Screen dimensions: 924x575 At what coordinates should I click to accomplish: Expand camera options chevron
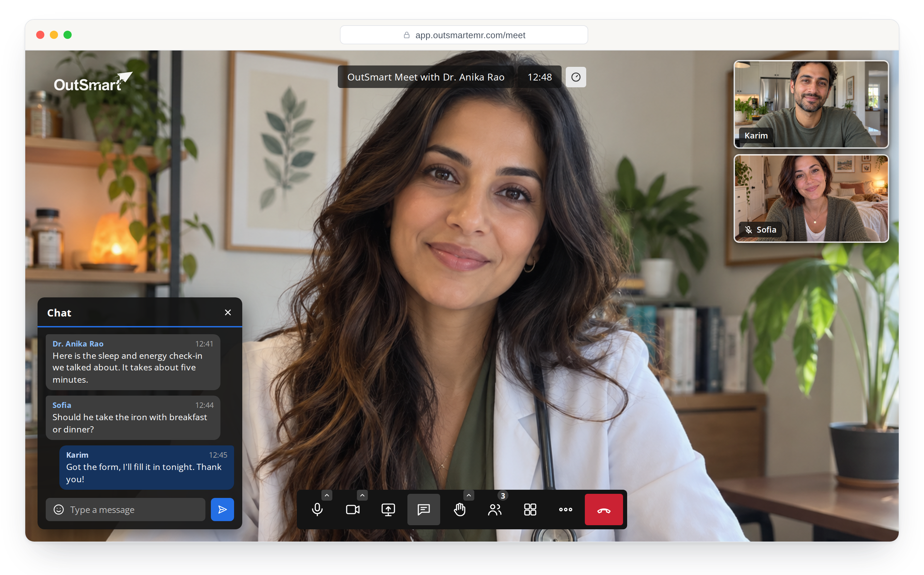coord(362,495)
